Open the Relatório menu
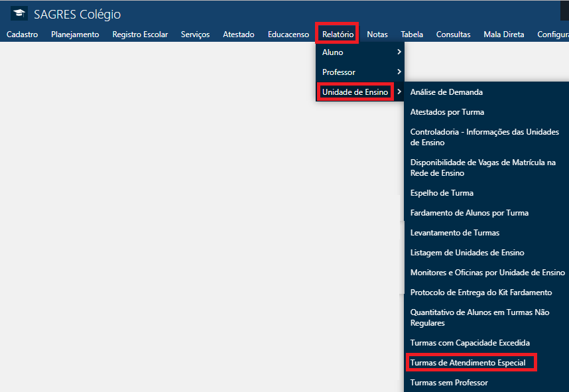 [337, 34]
